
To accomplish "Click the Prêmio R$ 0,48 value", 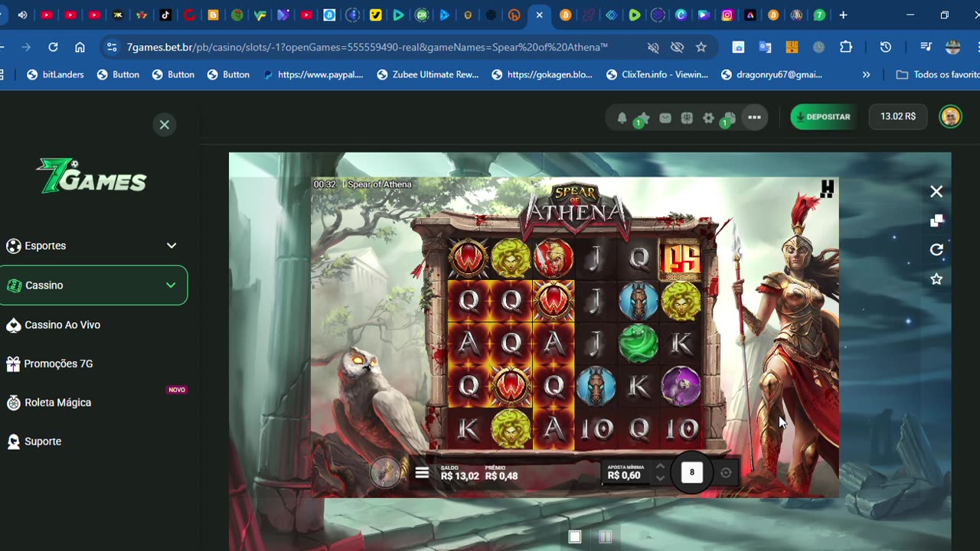I will tap(501, 476).
